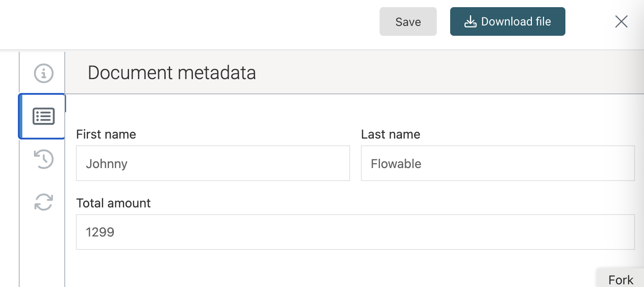
Task: Select the value Flowable in Last name
Action: tap(396, 164)
